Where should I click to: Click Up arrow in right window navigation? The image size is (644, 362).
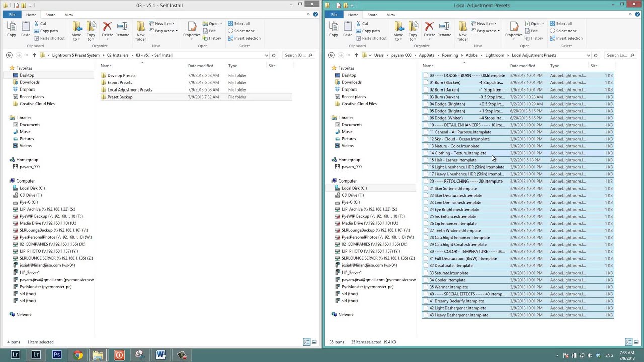(x=356, y=55)
